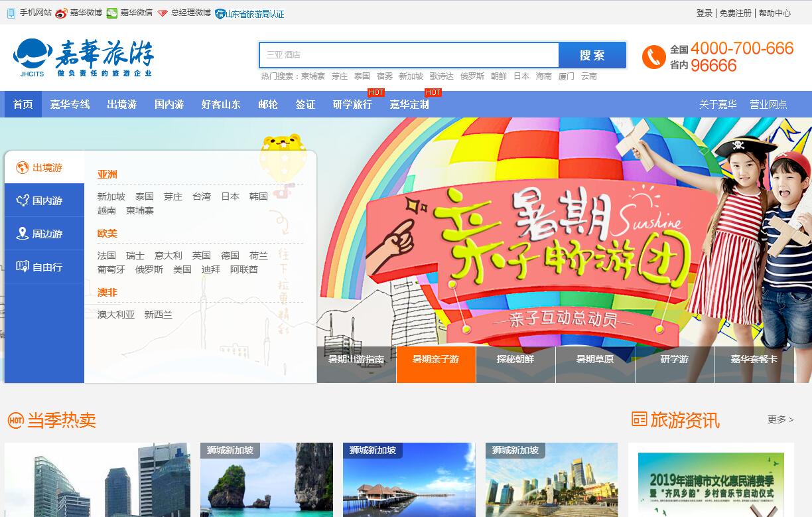Image resolution: width=812 pixels, height=517 pixels.
Task: Click the 免费注册 link
Action: tap(735, 13)
